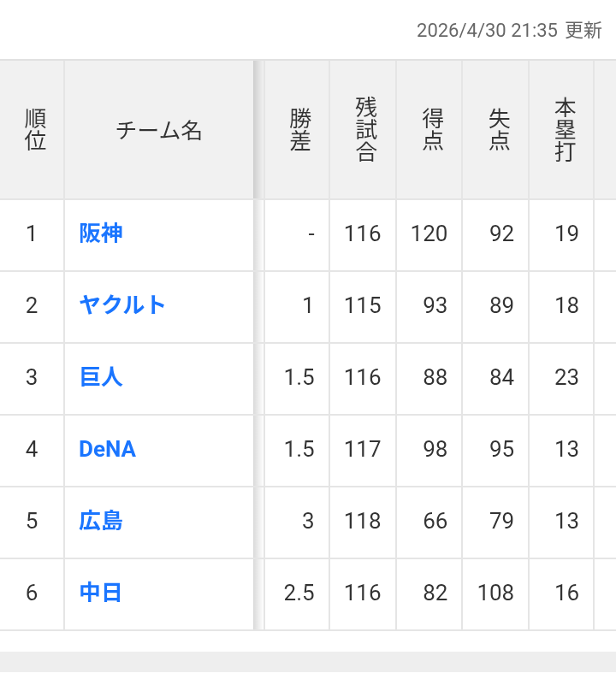
Task: Open the 広島 team link
Action: coord(101,520)
